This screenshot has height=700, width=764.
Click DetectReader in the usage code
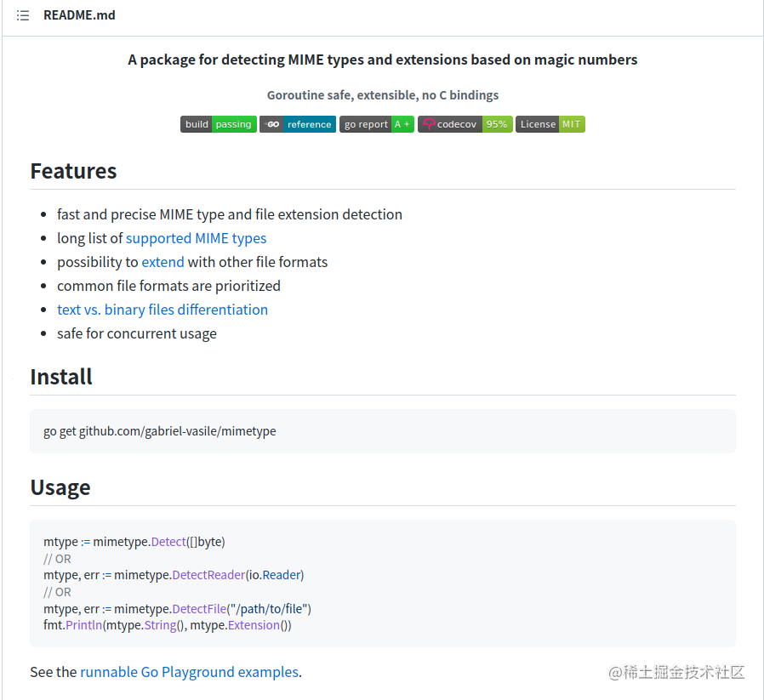pos(208,575)
